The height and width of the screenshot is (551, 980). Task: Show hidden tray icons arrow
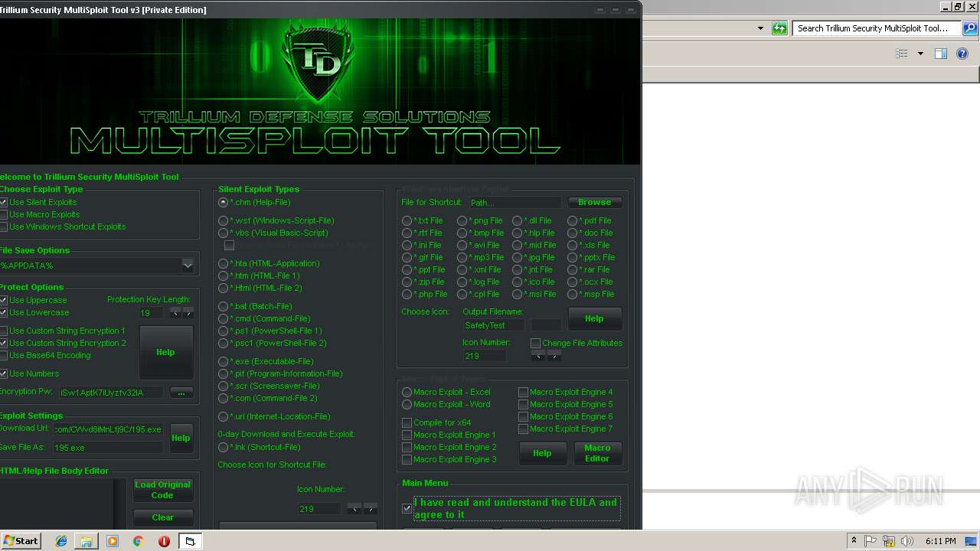coord(854,541)
